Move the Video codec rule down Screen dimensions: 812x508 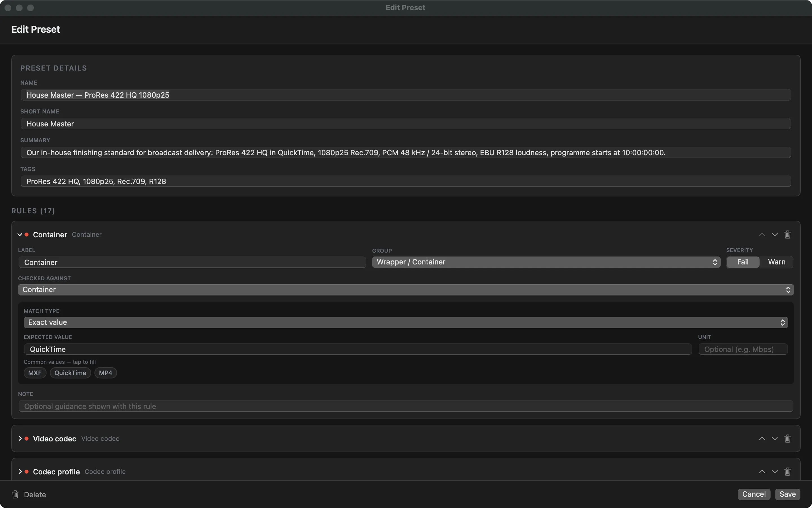[x=775, y=439]
